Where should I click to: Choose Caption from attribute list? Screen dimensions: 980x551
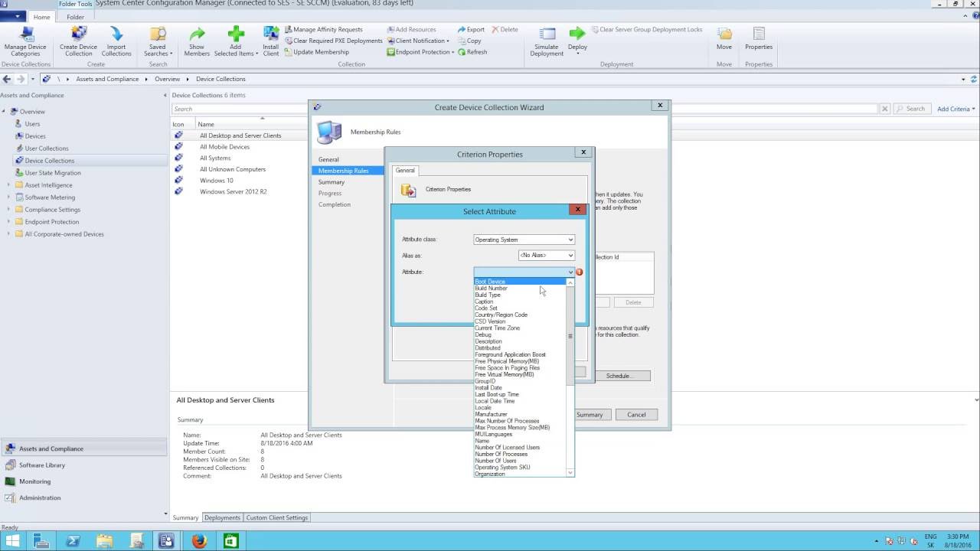[484, 302]
